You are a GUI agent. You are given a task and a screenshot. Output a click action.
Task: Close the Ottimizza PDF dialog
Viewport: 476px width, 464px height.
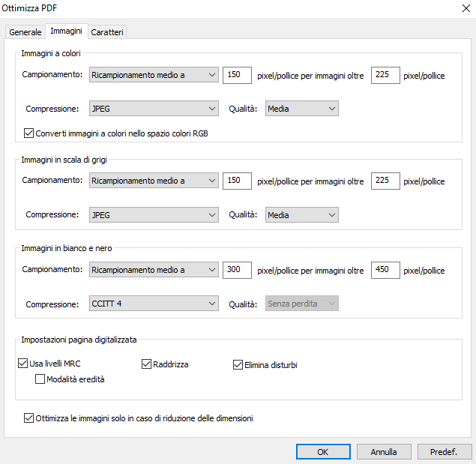point(466,8)
